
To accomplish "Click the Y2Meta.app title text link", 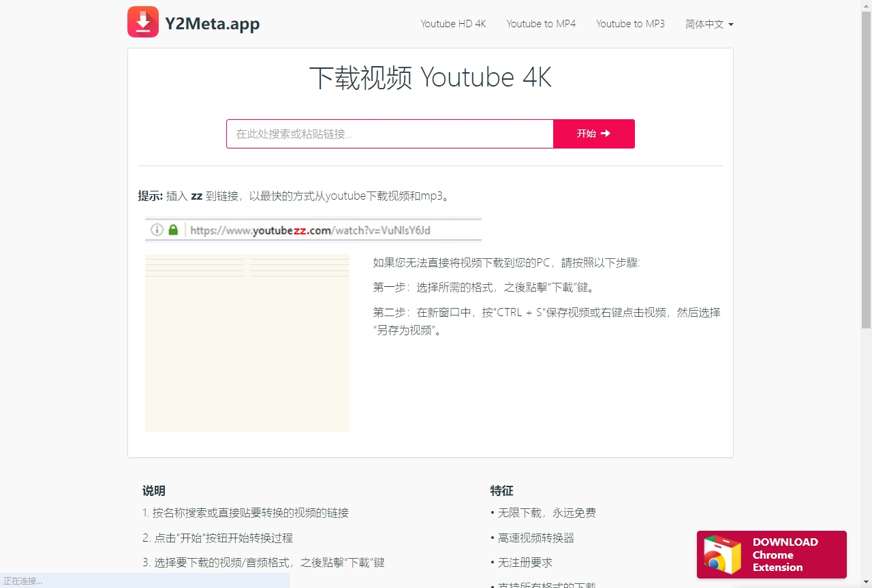I will [x=213, y=23].
